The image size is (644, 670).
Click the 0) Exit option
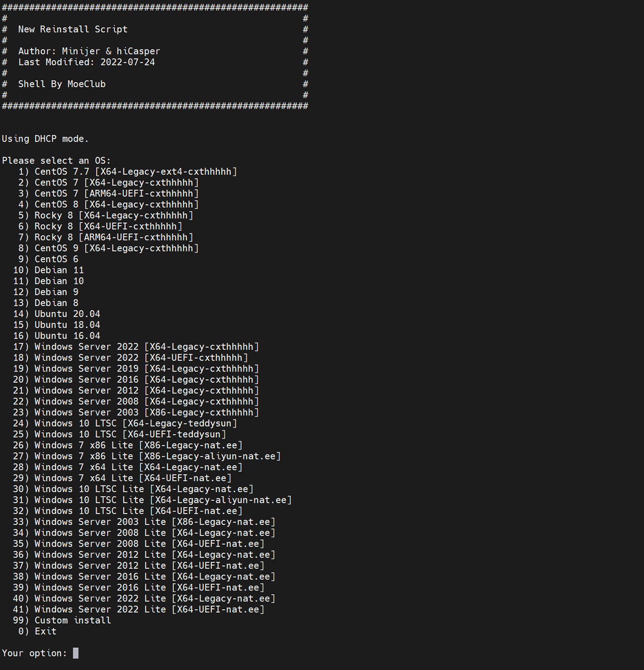coord(37,631)
